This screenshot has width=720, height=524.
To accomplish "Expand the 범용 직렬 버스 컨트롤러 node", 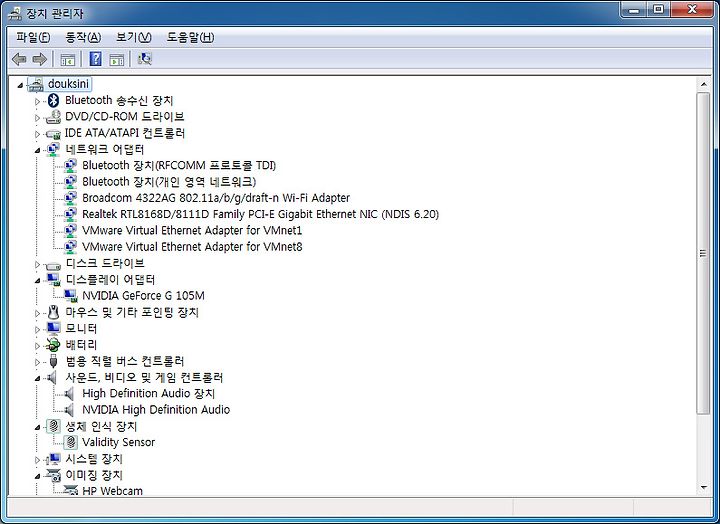I will pyautogui.click(x=38, y=362).
